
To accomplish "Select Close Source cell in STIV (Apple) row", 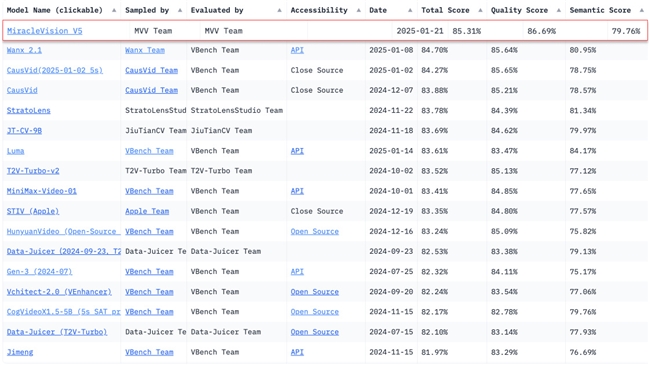I will click(317, 211).
